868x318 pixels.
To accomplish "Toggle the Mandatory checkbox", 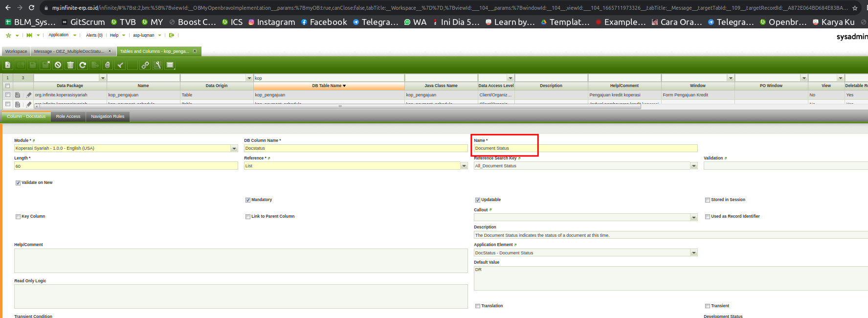I will coord(248,200).
